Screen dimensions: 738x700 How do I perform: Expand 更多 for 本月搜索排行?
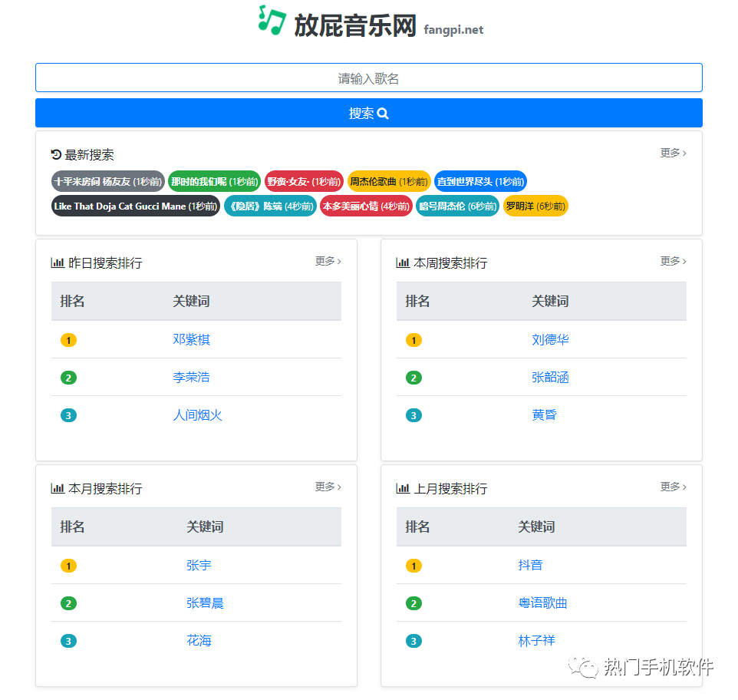[x=328, y=487]
